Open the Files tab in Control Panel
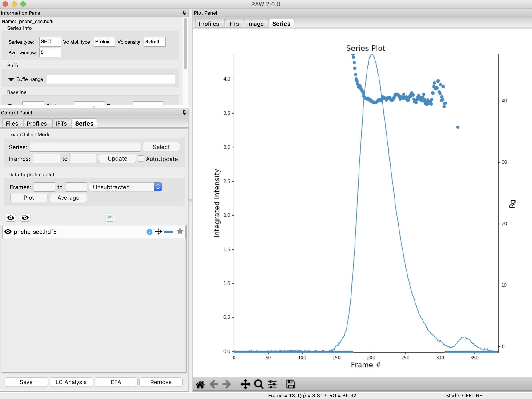 [12, 124]
